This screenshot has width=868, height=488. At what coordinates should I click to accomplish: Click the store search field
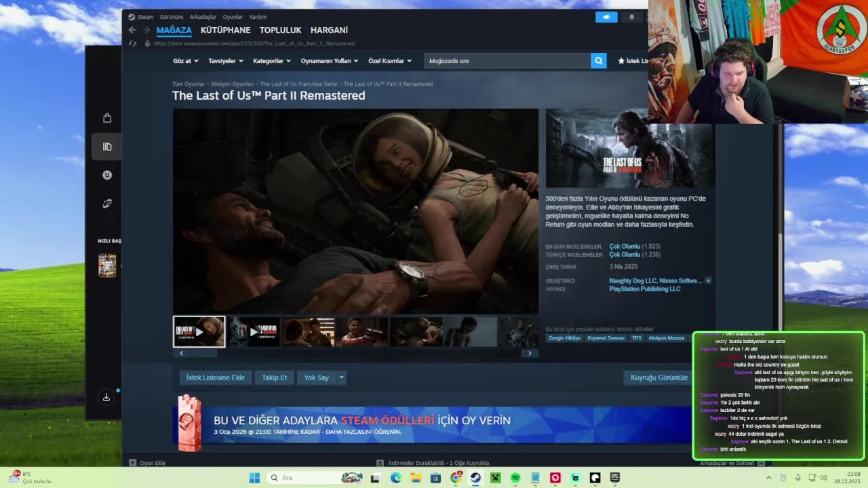click(x=507, y=61)
